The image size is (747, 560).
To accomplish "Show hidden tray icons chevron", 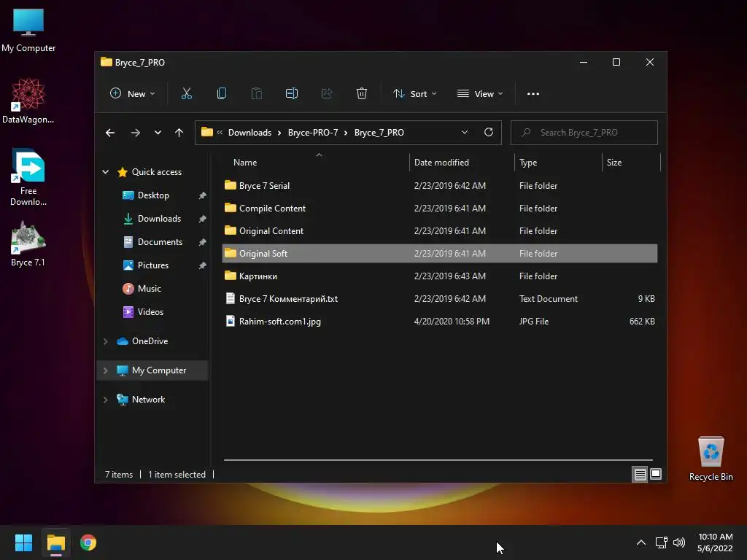I will 641,542.
